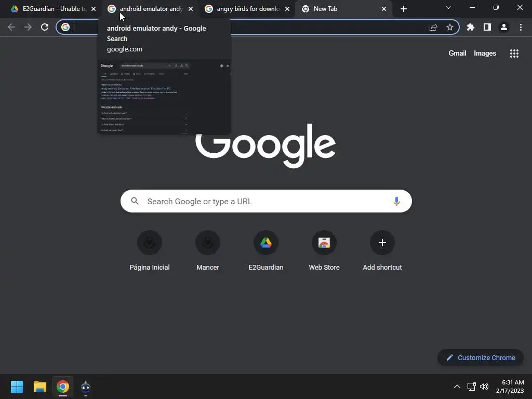Screen dimensions: 532x399
Task: Go forward with the forward arrow
Action: coord(28,27)
